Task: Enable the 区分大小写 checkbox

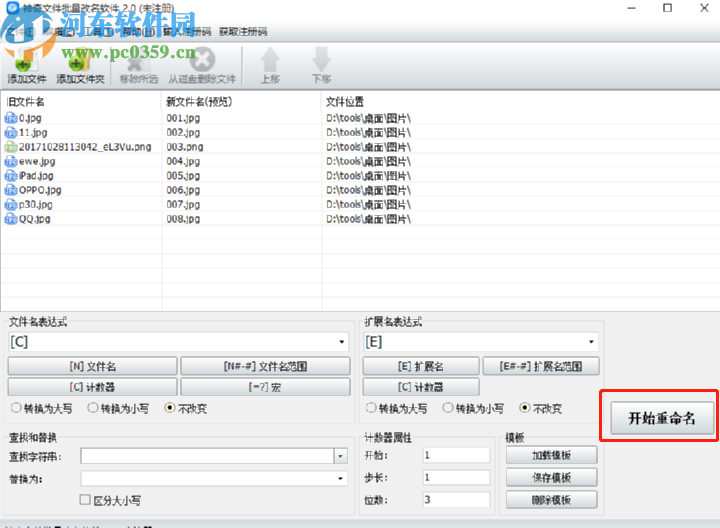Action: (x=85, y=500)
